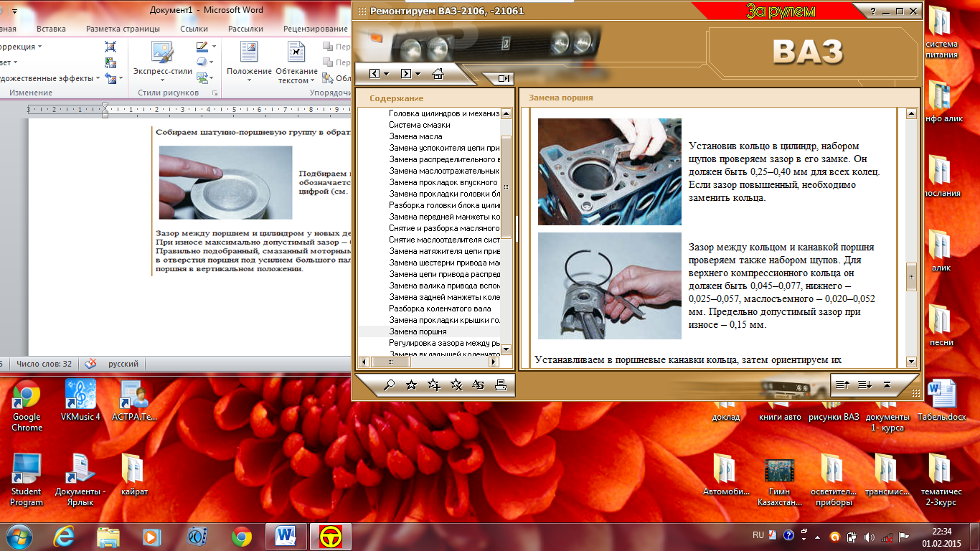Click the font size 'Аа' icon
The width and height of the screenshot is (980, 551).
point(479,385)
